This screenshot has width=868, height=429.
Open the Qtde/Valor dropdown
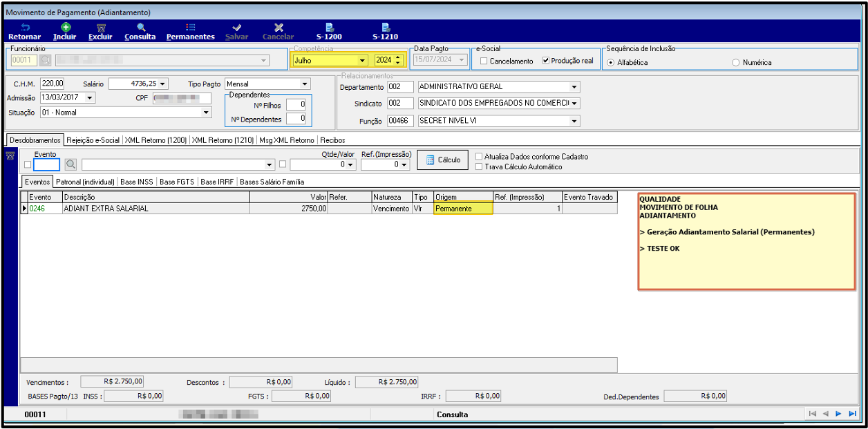point(350,164)
